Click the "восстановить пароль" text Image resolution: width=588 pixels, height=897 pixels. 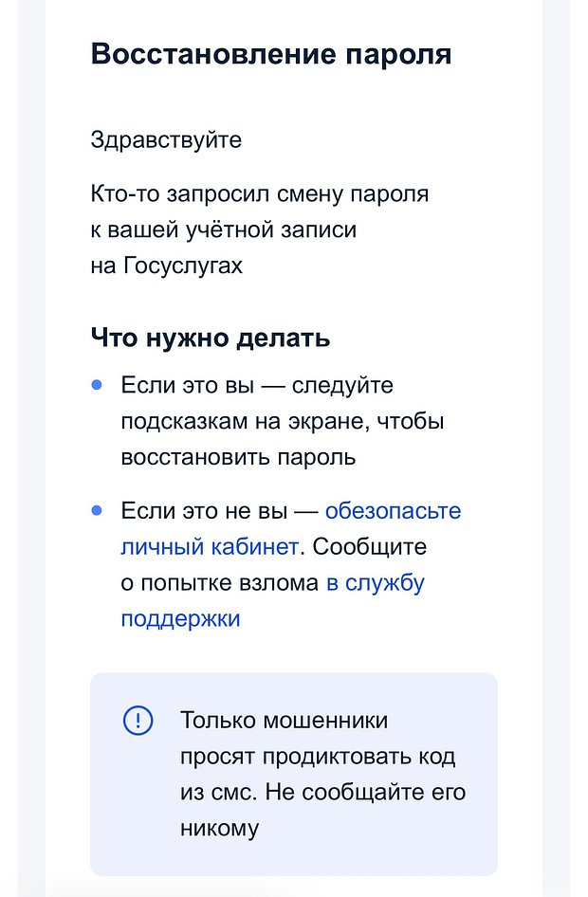click(x=238, y=457)
